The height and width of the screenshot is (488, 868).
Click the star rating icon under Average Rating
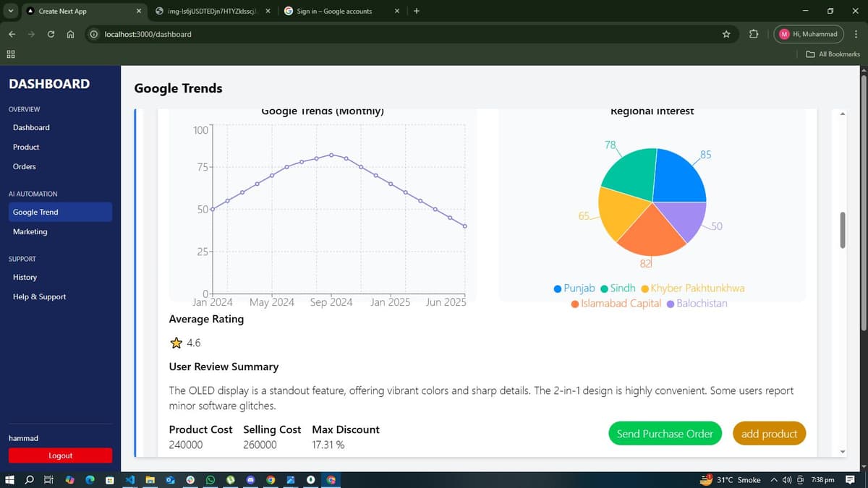pyautogui.click(x=175, y=342)
